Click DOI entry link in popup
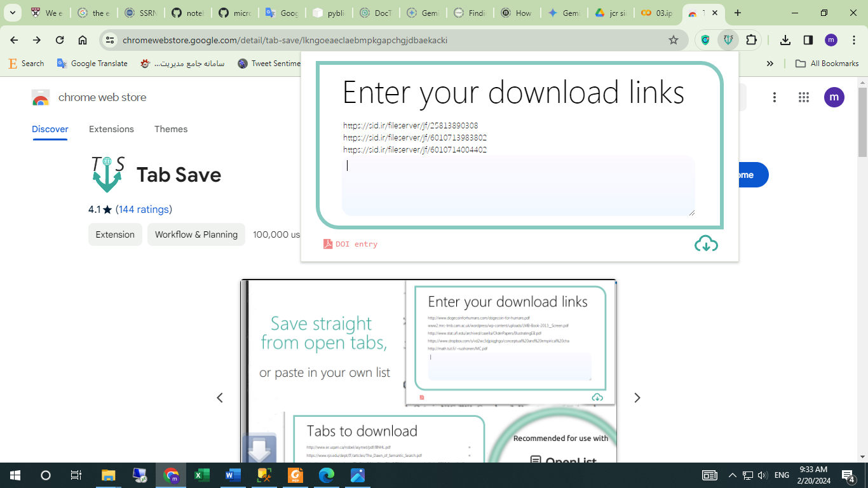 (x=356, y=244)
